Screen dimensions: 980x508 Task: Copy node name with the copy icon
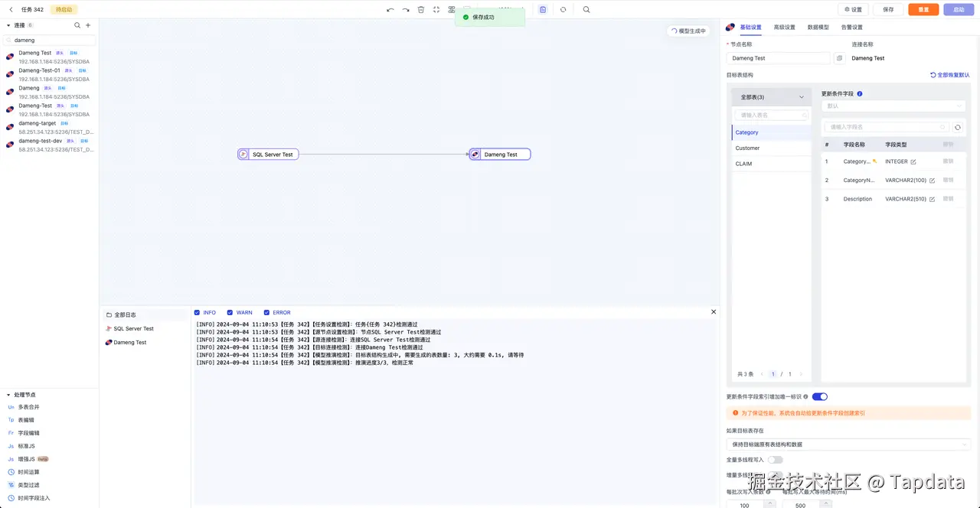click(839, 58)
